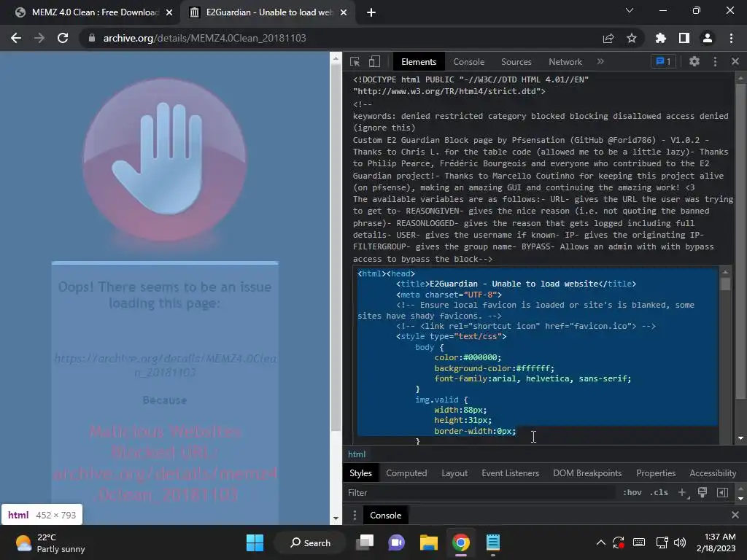Go back in browser history

16,38
